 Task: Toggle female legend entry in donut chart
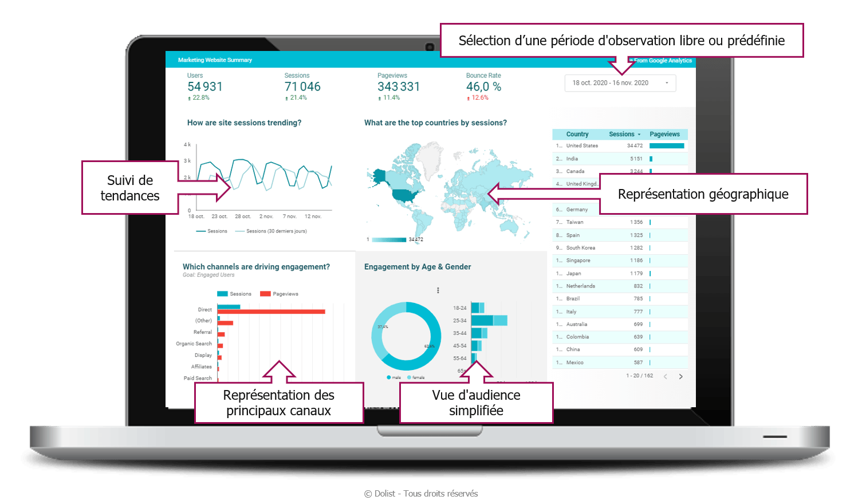[416, 377]
